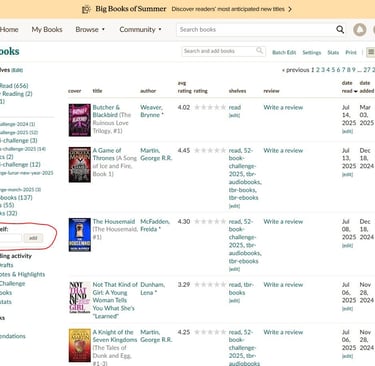This screenshot has width=375, height=366.
Task: Open the Settings link above table
Action: click(312, 52)
